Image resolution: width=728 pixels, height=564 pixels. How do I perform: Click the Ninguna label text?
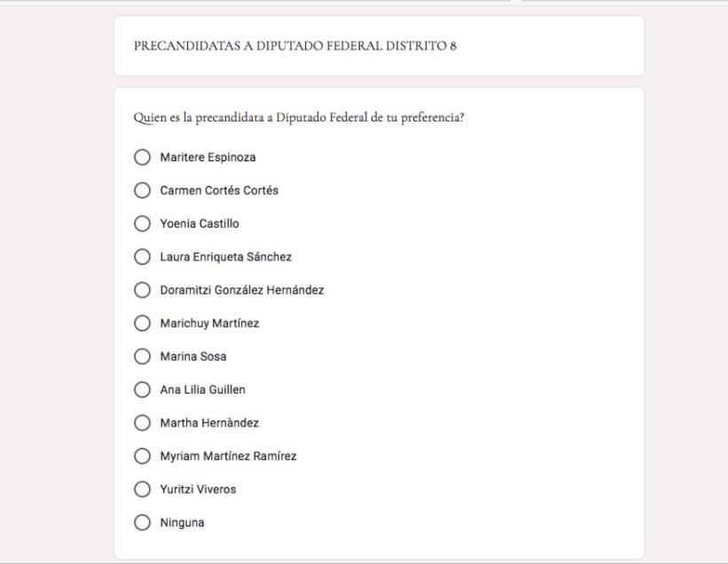182,522
